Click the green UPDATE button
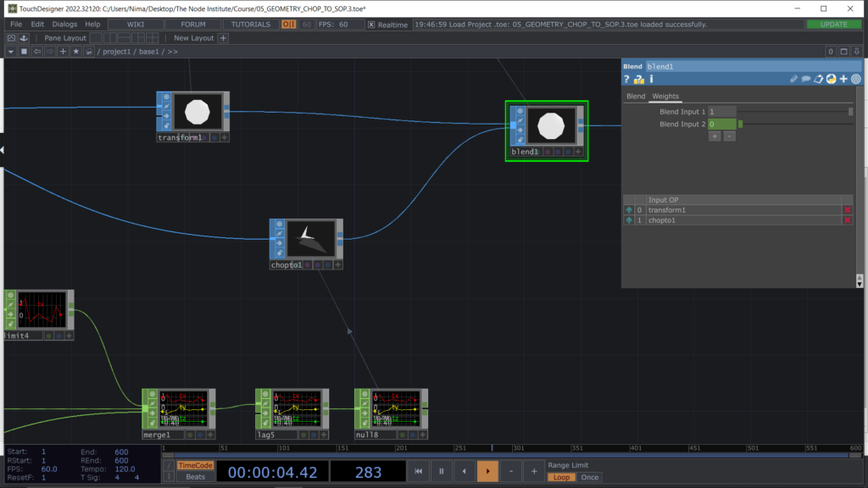The height and width of the screenshot is (488, 868). pyautogui.click(x=834, y=25)
